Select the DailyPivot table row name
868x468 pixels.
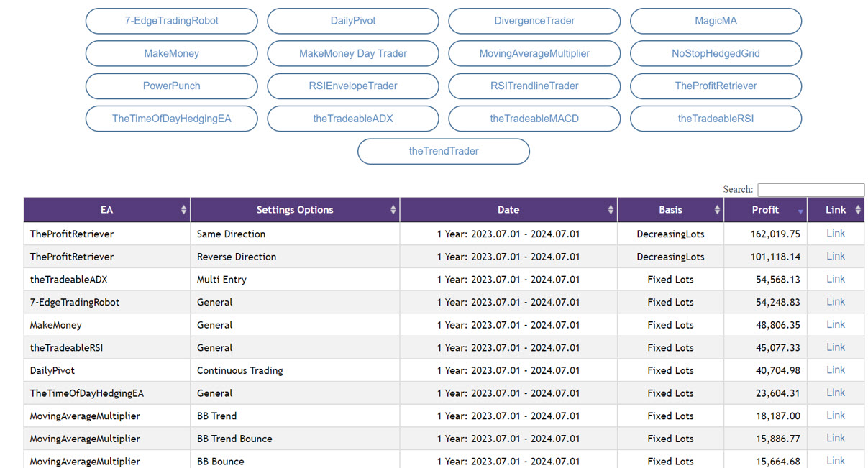pos(52,370)
